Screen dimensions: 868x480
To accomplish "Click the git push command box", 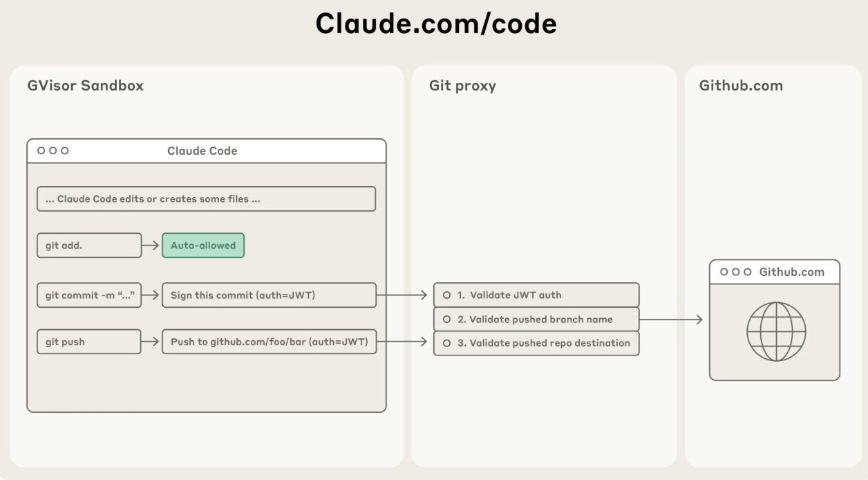I will pyautogui.click(x=89, y=342).
